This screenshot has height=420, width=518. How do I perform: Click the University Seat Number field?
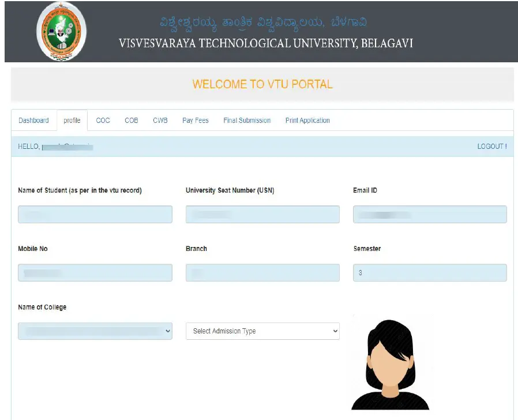tap(262, 215)
